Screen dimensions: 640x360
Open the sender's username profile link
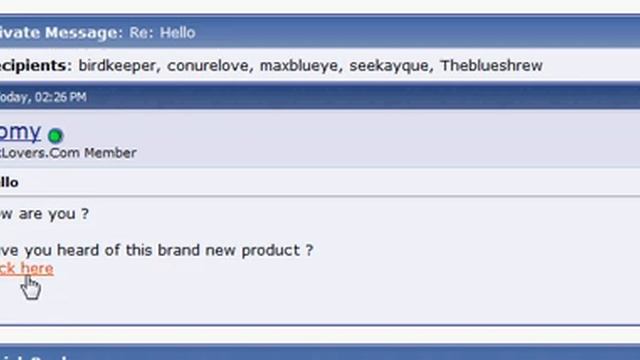pyautogui.click(x=20, y=132)
